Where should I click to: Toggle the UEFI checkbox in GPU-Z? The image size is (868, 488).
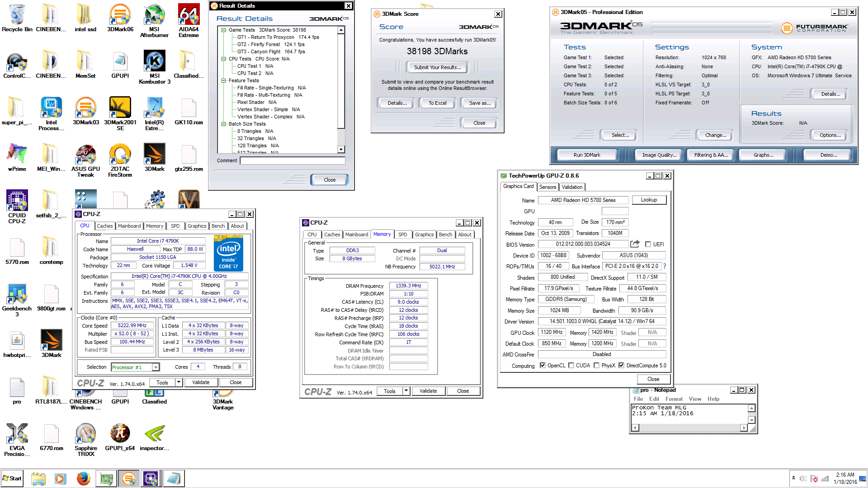pos(648,244)
